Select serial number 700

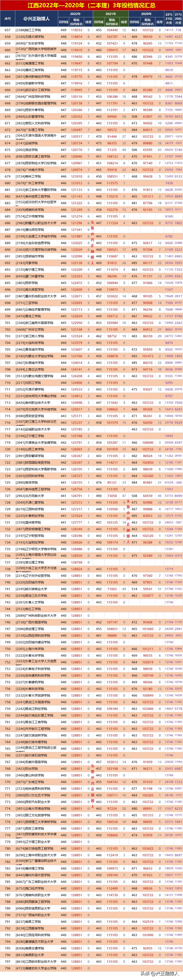coord(8,316)
